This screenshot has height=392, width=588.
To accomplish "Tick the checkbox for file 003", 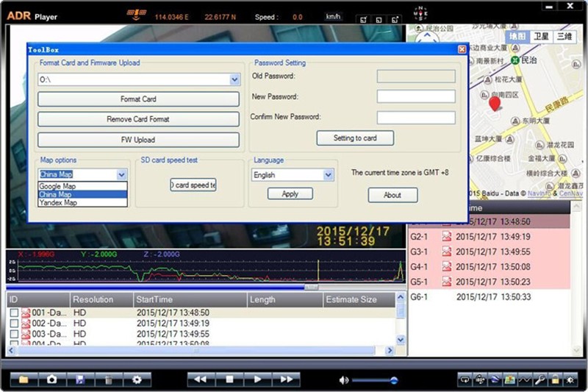I will point(14,334).
